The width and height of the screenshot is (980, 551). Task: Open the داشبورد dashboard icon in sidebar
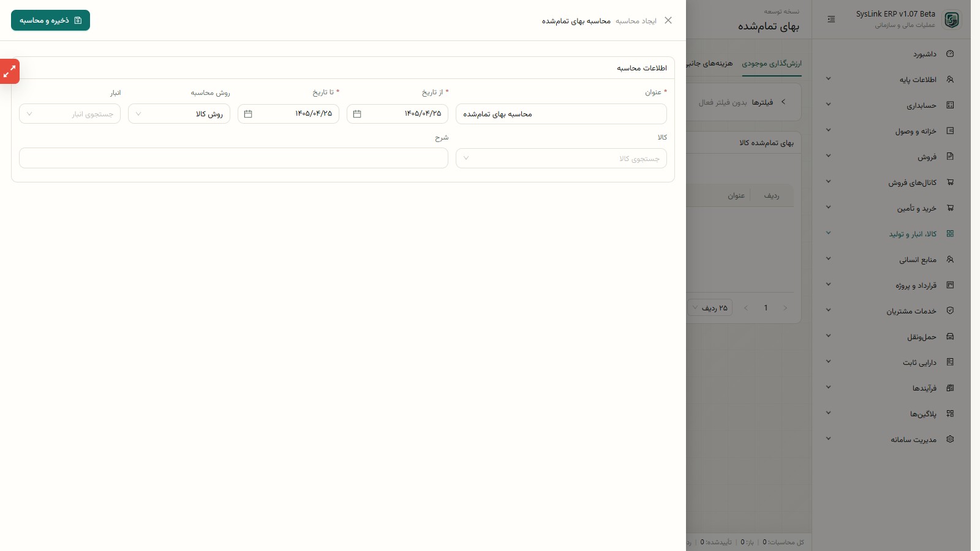tap(950, 54)
